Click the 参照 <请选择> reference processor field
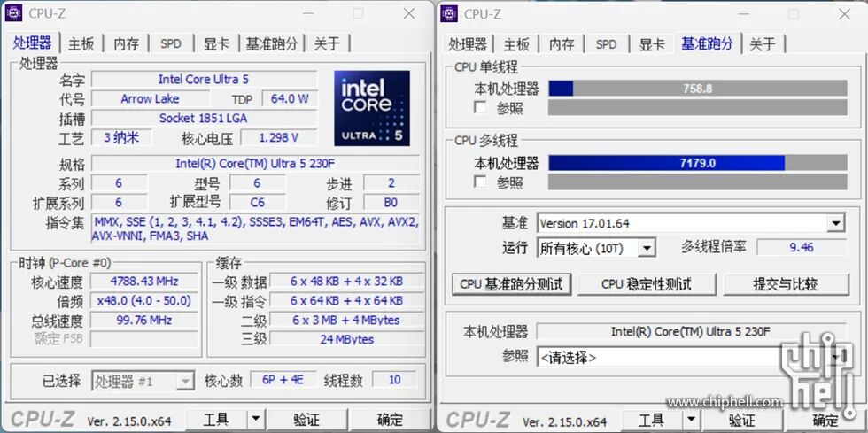The height and width of the screenshot is (433, 868). (x=691, y=357)
